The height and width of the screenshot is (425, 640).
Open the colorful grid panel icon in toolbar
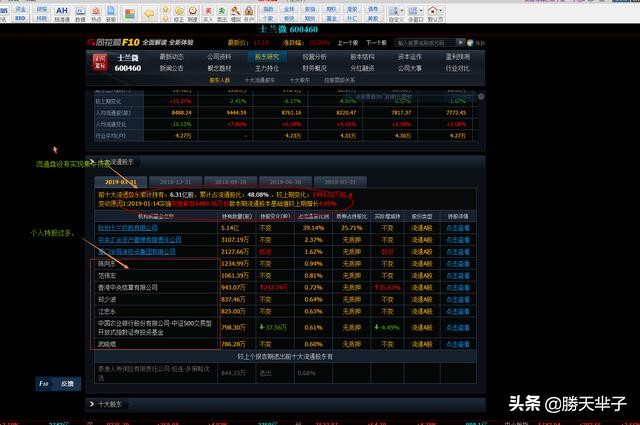pyautogui.click(x=130, y=14)
